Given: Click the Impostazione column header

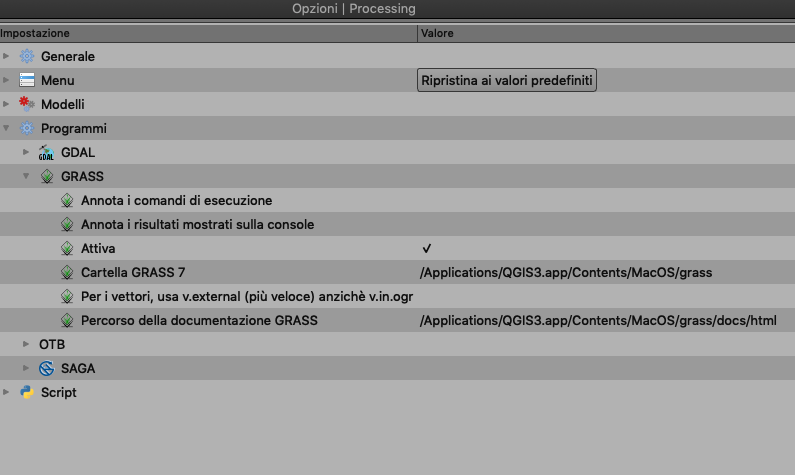Looking at the screenshot, I should coord(208,33).
